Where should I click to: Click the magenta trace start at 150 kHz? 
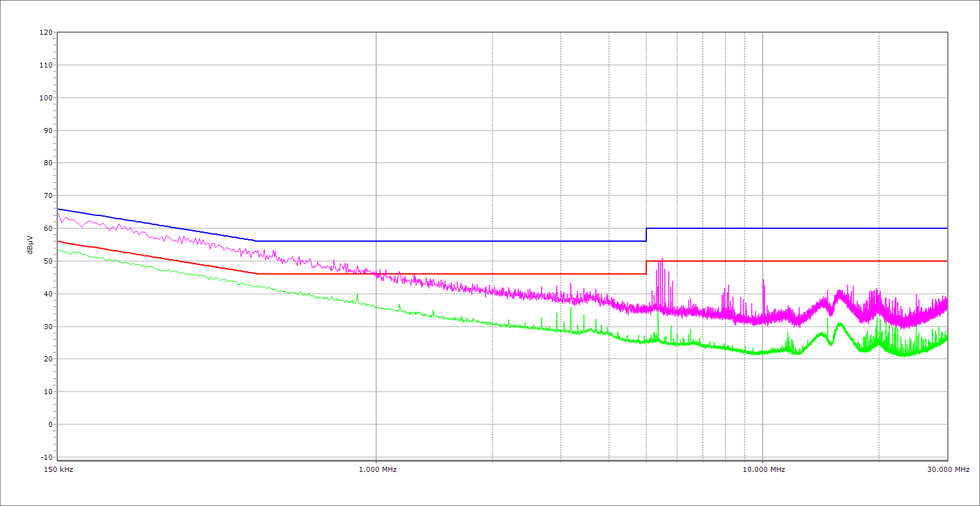pyautogui.click(x=58, y=212)
